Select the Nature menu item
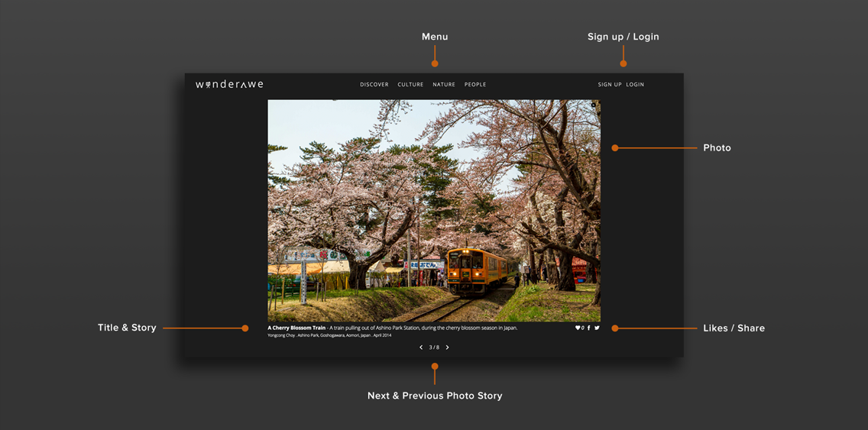The height and width of the screenshot is (430, 868). 444,85
